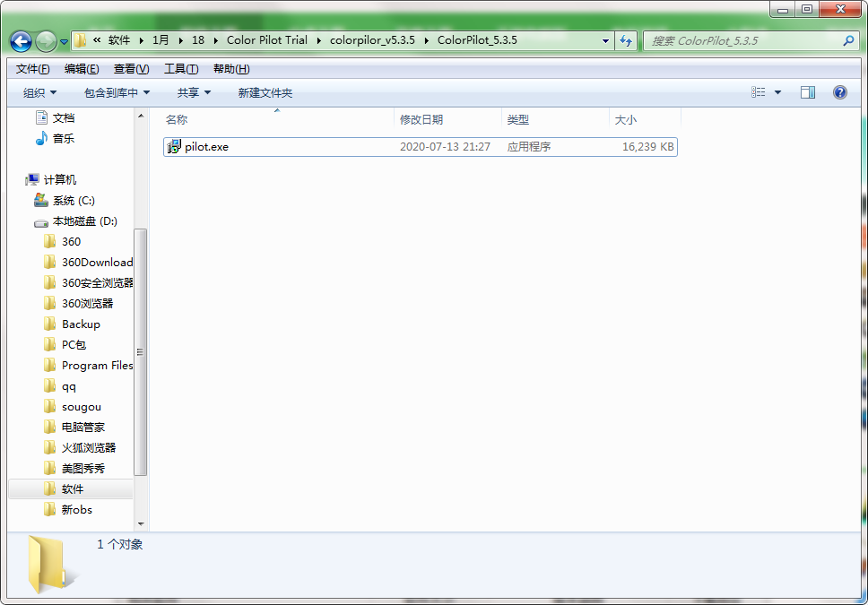Click 新建文件夹 button
This screenshot has height=605, width=868.
265,92
